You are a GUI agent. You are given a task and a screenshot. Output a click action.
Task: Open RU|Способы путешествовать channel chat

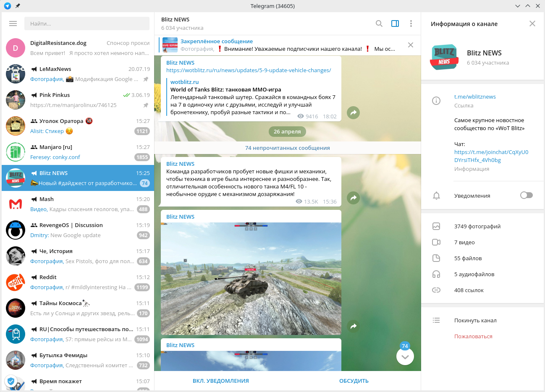(x=78, y=334)
